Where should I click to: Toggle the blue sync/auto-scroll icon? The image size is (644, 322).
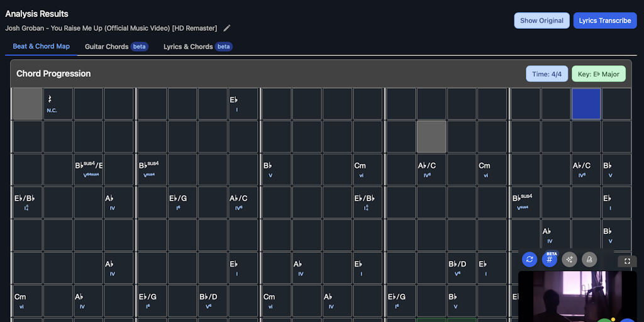[530, 259]
